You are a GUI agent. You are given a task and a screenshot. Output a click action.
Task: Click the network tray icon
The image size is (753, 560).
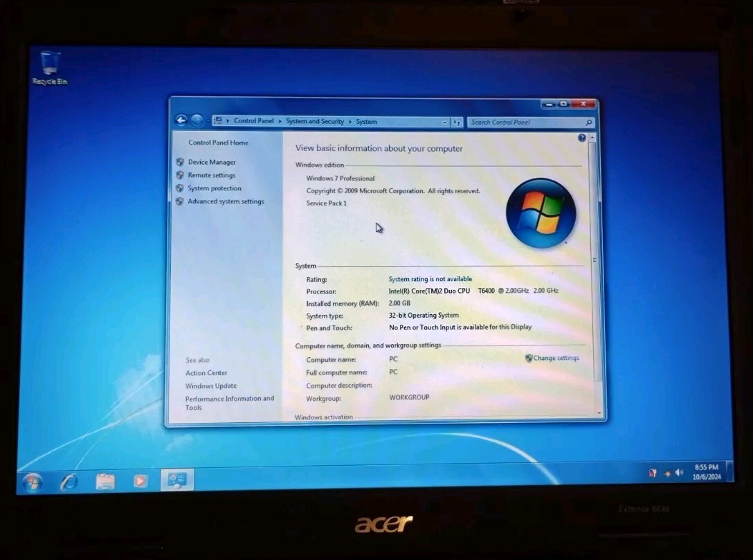pos(666,473)
